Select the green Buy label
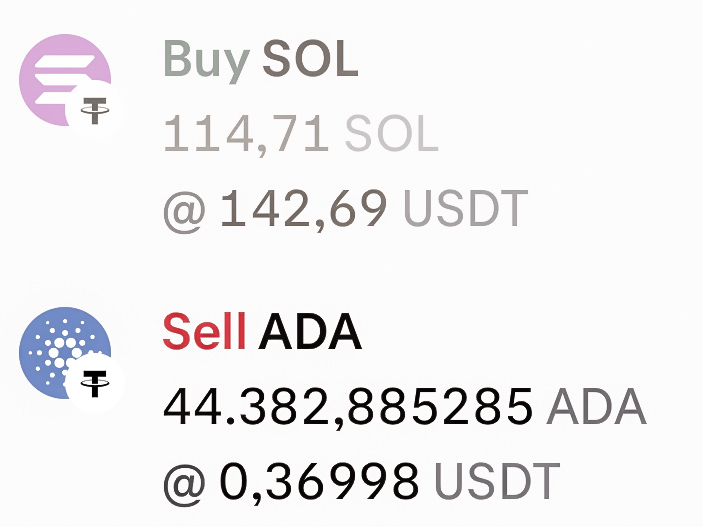 (x=207, y=61)
